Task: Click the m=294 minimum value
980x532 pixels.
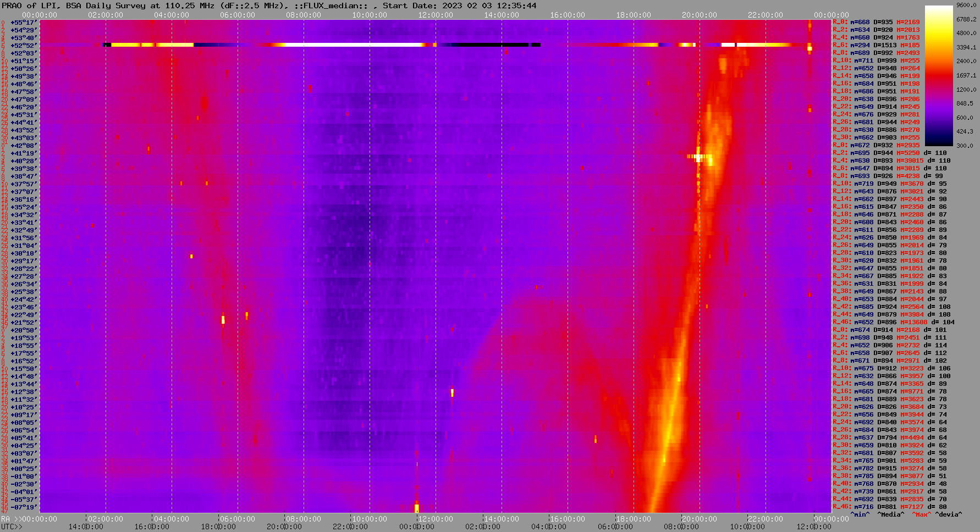Action: pyautogui.click(x=860, y=46)
